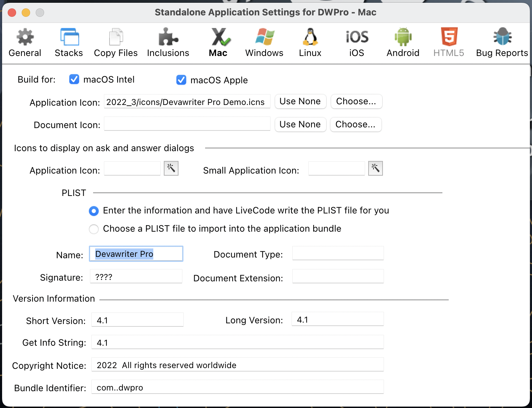The height and width of the screenshot is (408, 532).
Task: Select 'Choose a PLIST file to import' option
Action: tap(94, 229)
